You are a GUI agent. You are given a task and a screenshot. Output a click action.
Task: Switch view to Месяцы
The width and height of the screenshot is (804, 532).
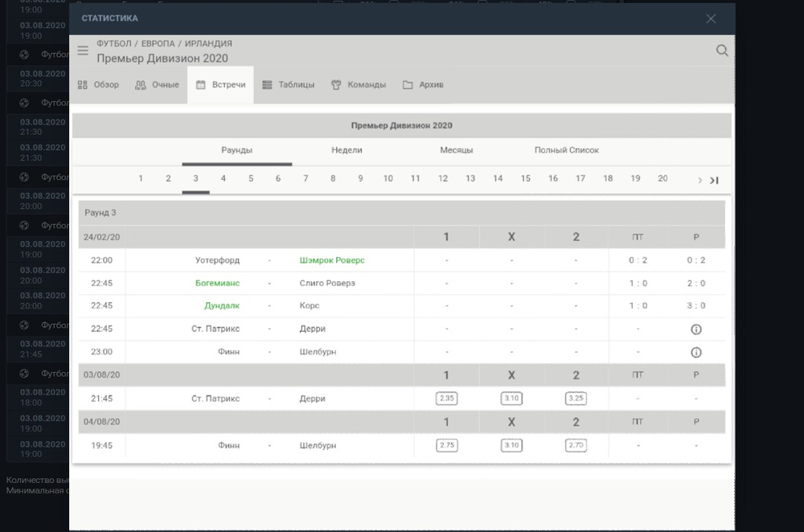pyautogui.click(x=456, y=150)
